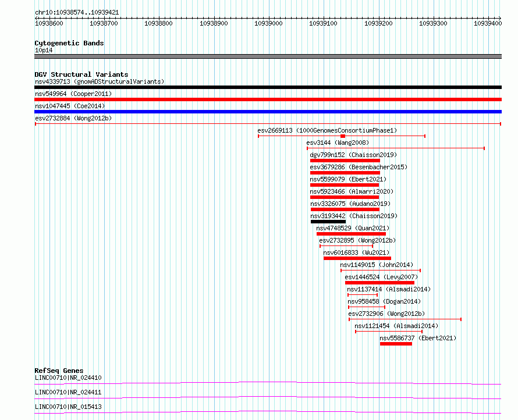The image size is (518, 420).
Task: Click the blue nsv1047445 variant bar
Action: click(x=268, y=112)
